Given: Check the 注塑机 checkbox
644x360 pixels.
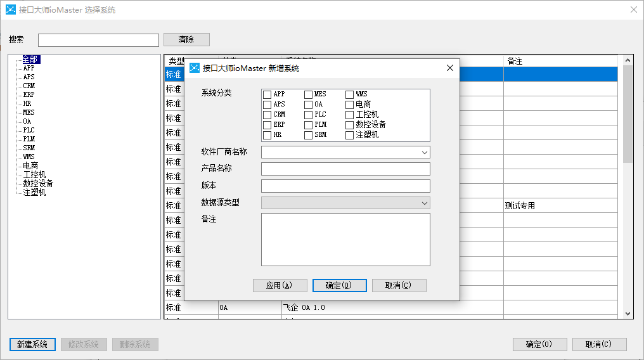Looking at the screenshot, I should click(350, 135).
